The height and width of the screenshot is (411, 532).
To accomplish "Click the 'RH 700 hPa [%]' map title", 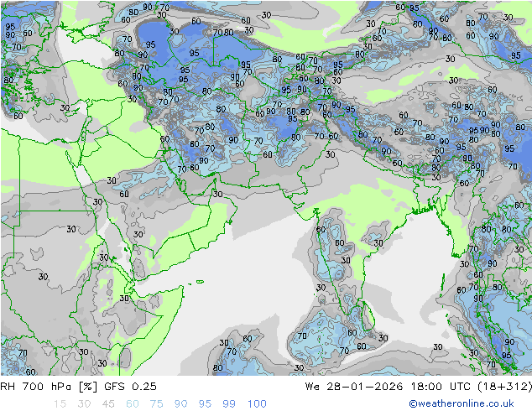I will [49, 386].
